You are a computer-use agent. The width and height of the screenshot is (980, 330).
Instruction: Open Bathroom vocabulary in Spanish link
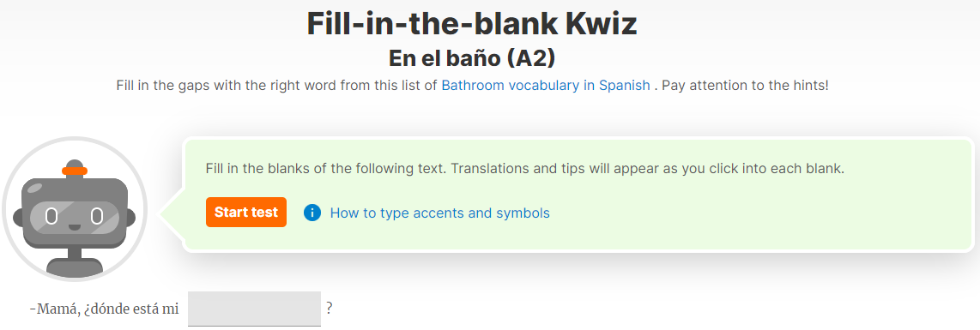546,86
